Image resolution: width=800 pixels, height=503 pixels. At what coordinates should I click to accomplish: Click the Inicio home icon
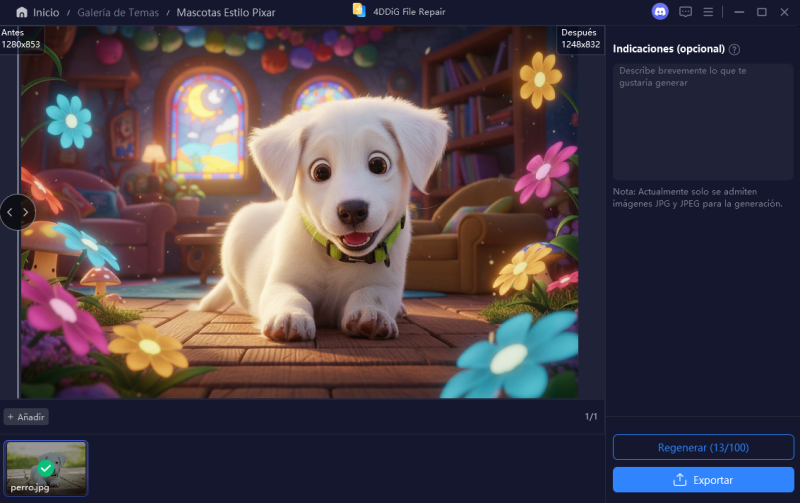pyautogui.click(x=21, y=12)
